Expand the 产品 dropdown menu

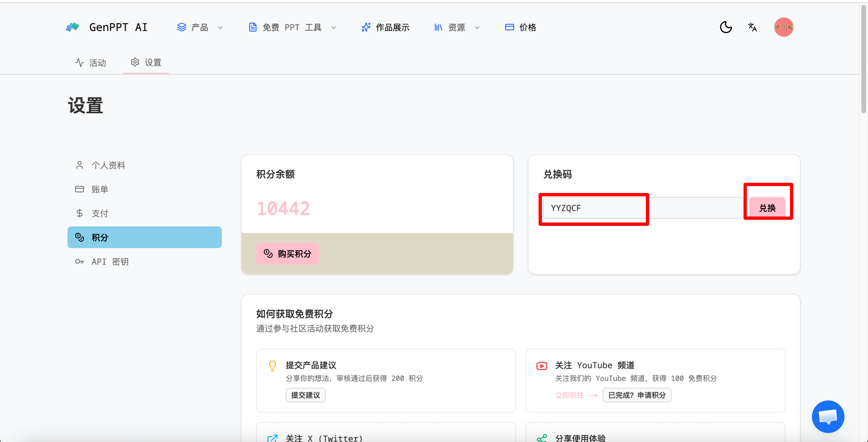(200, 27)
